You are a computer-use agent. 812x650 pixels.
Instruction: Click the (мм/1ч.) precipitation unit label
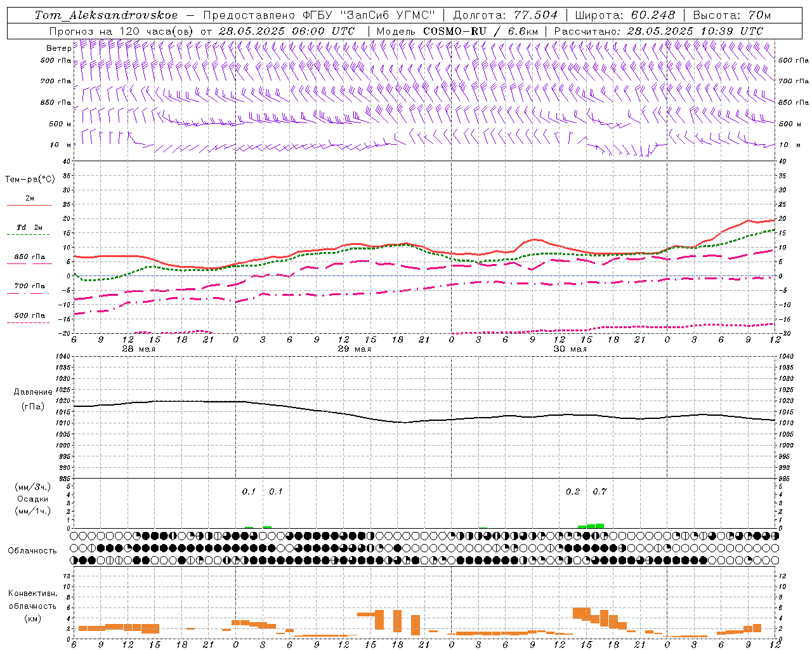coord(32,511)
